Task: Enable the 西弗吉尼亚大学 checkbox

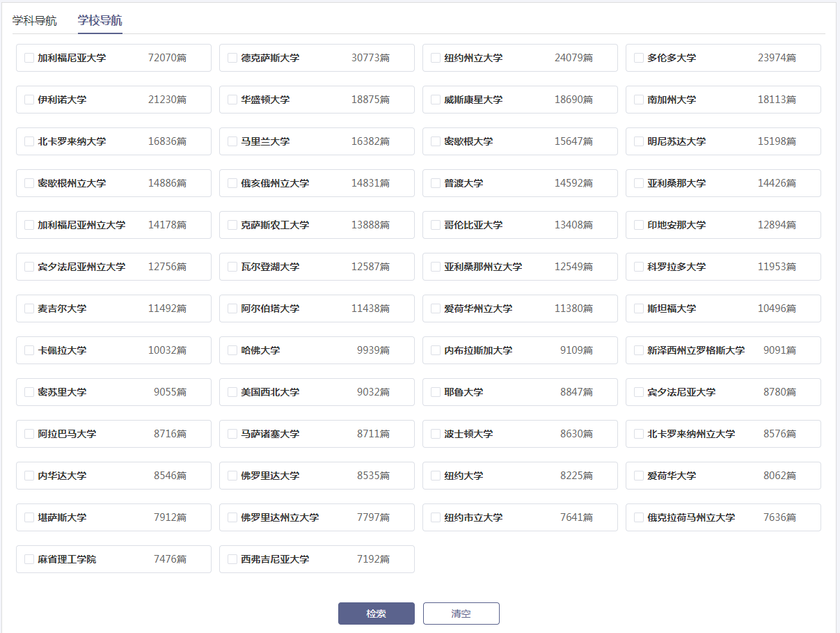Action: coord(232,559)
